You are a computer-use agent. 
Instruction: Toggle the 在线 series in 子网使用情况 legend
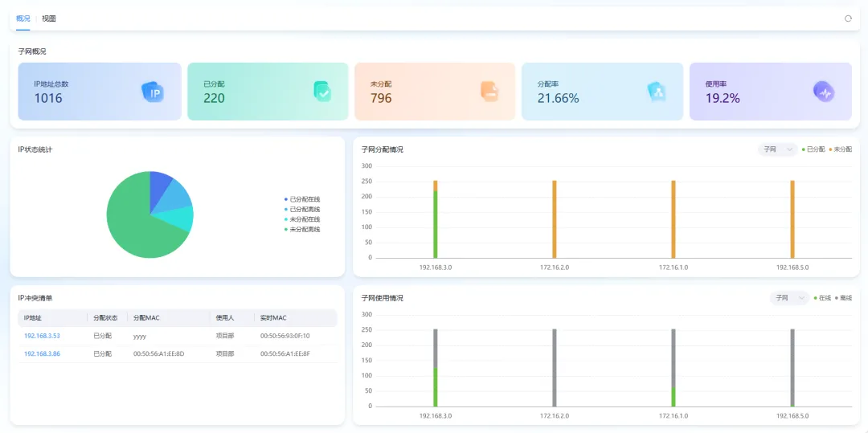[x=823, y=298]
